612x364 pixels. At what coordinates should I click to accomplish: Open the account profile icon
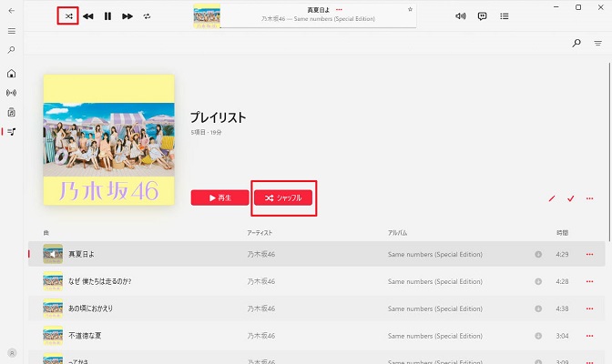point(12,353)
